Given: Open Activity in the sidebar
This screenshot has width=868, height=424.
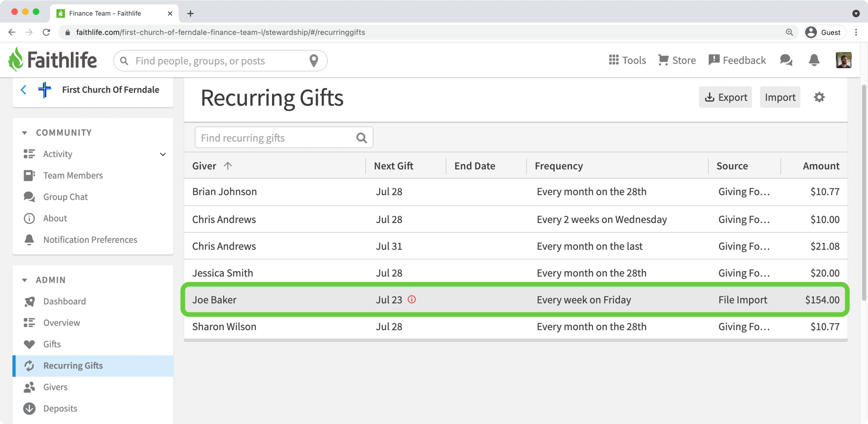Looking at the screenshot, I should [58, 154].
